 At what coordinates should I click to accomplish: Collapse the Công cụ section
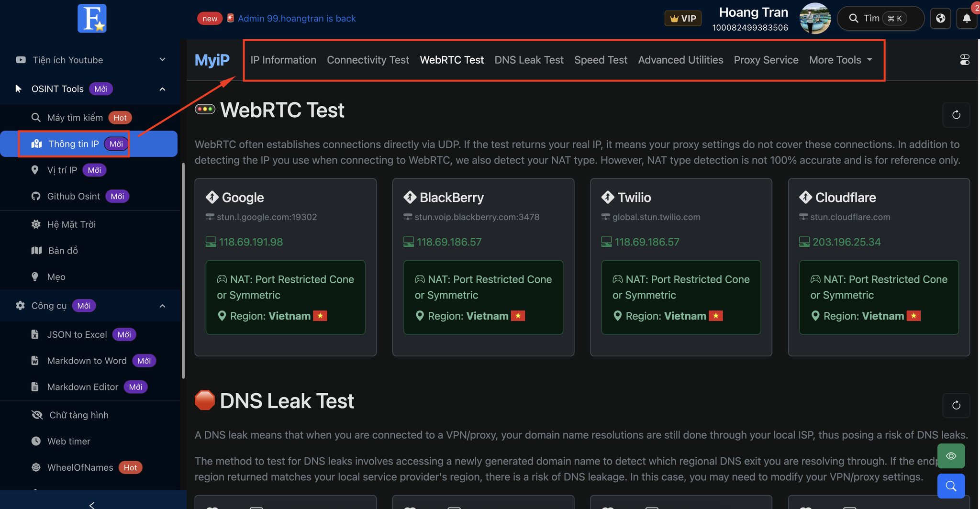(91, 306)
